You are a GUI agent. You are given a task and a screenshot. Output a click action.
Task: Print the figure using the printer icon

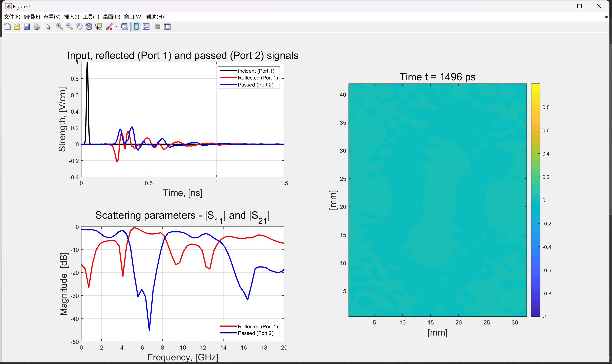(x=37, y=27)
